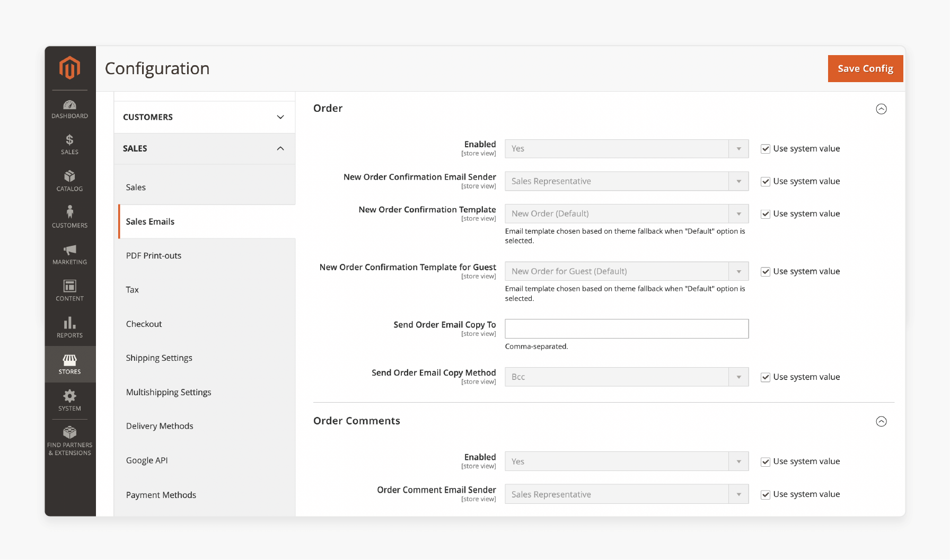Collapse the SALES configuration group
Image resolution: width=950 pixels, height=560 pixels.
click(204, 149)
